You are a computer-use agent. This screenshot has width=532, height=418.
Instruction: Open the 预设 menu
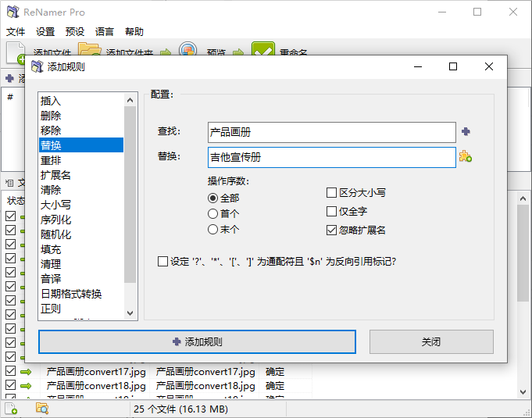pyautogui.click(x=75, y=31)
